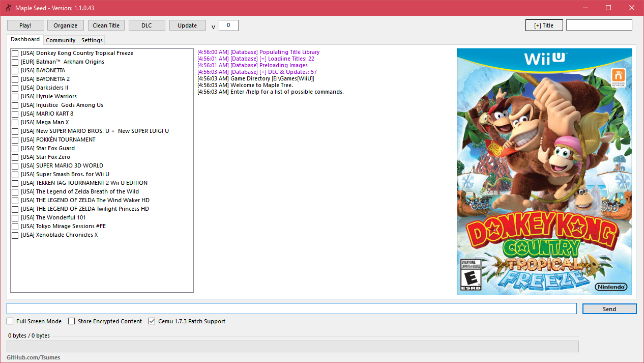
Task: Click the 'Welcome to Maple Tree.' log line
Action: (245, 86)
